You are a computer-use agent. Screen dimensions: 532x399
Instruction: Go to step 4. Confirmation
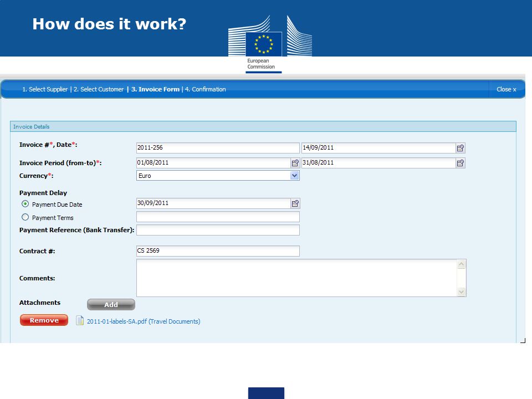pyautogui.click(x=205, y=89)
